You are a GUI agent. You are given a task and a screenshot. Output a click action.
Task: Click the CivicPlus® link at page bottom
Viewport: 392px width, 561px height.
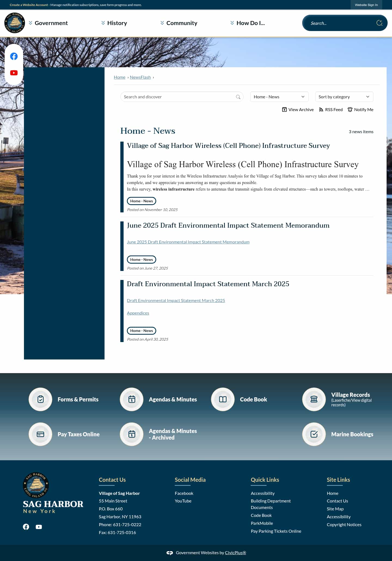[235, 553]
